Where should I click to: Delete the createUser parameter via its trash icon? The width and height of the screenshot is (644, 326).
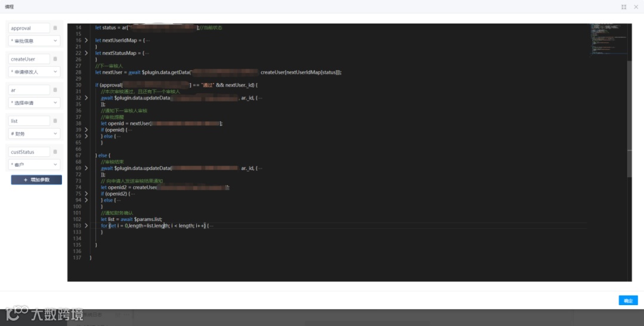(x=55, y=59)
